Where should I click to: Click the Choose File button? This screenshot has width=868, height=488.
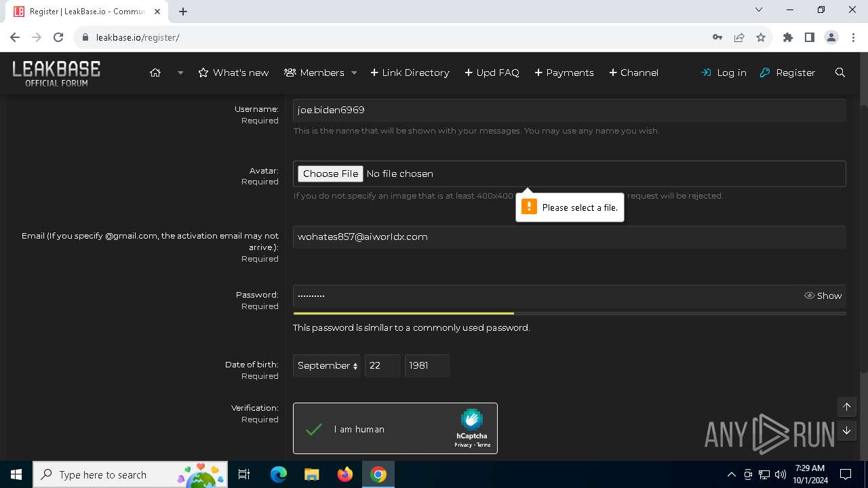[330, 174]
